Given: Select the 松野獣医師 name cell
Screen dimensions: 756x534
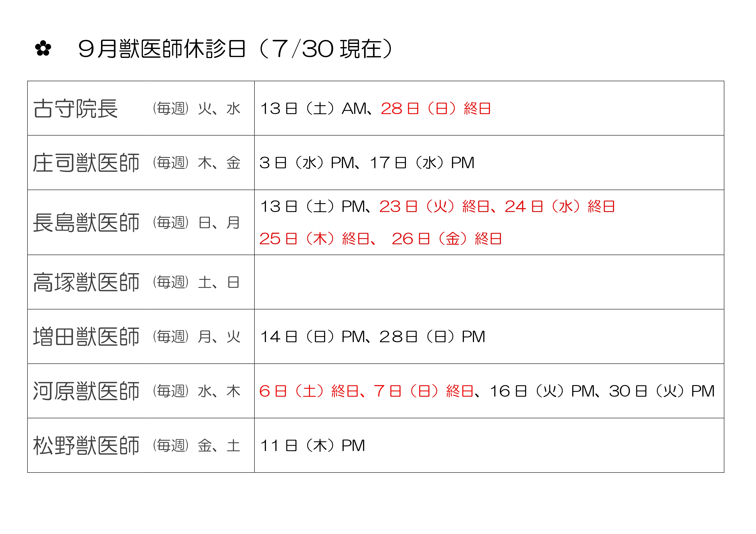Looking at the screenshot, I should (x=141, y=446).
